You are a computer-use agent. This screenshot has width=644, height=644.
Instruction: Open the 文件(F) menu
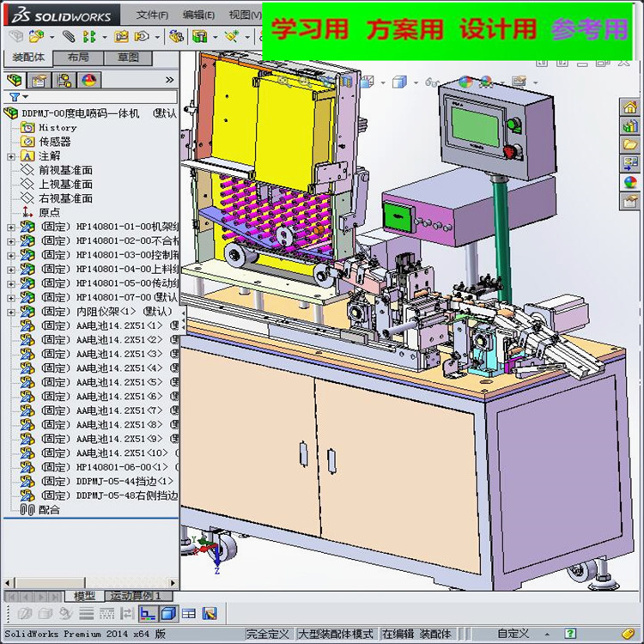tap(152, 15)
